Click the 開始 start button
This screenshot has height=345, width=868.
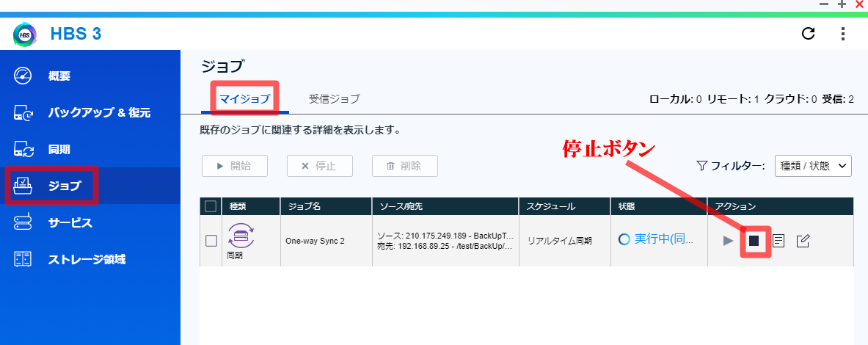point(235,166)
